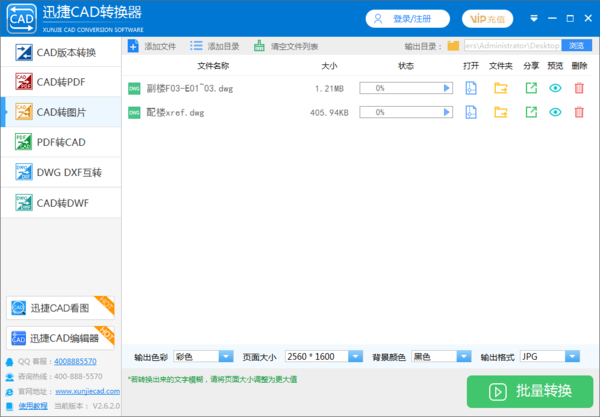Select the file name 副楼F03-E01~03.dwg

pos(190,89)
